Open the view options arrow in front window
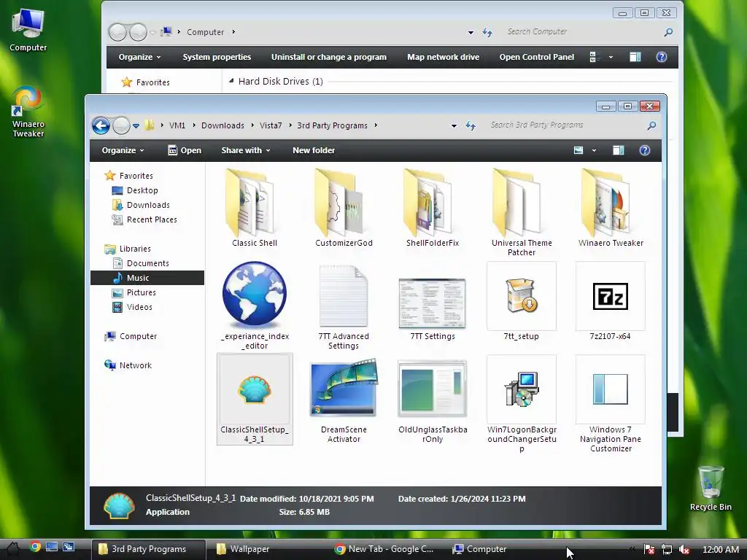Screen dimensions: 747x560 (x=594, y=150)
